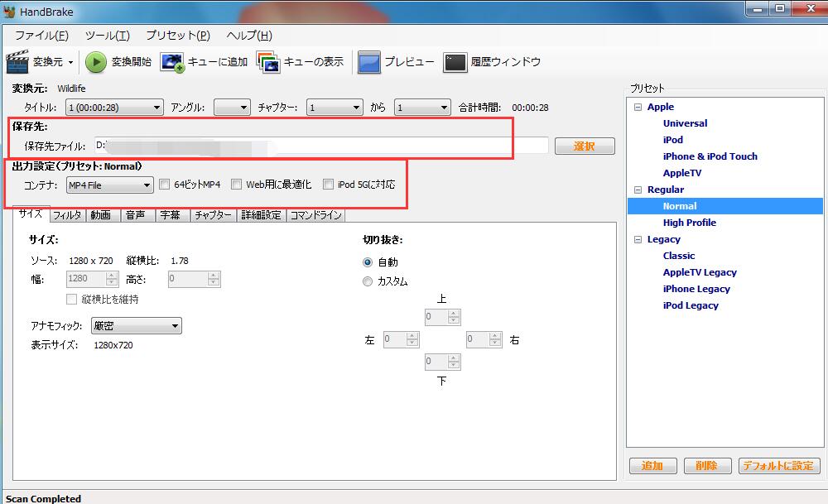Screen dimensions: 828x504
Task: Open the タイトル selection dropdown
Action: 114,107
